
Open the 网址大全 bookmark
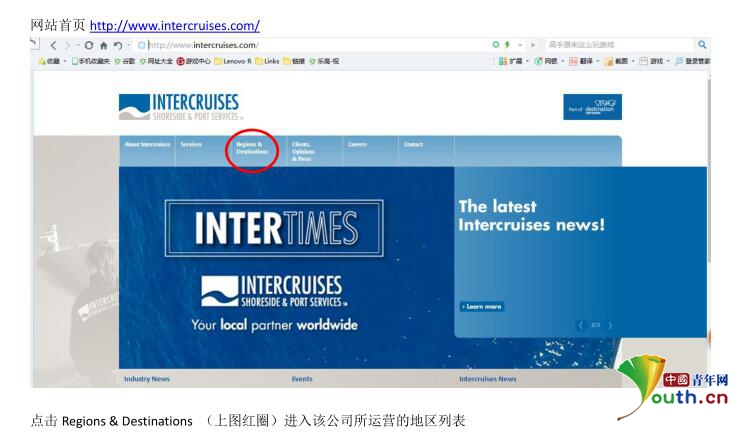pos(156,61)
